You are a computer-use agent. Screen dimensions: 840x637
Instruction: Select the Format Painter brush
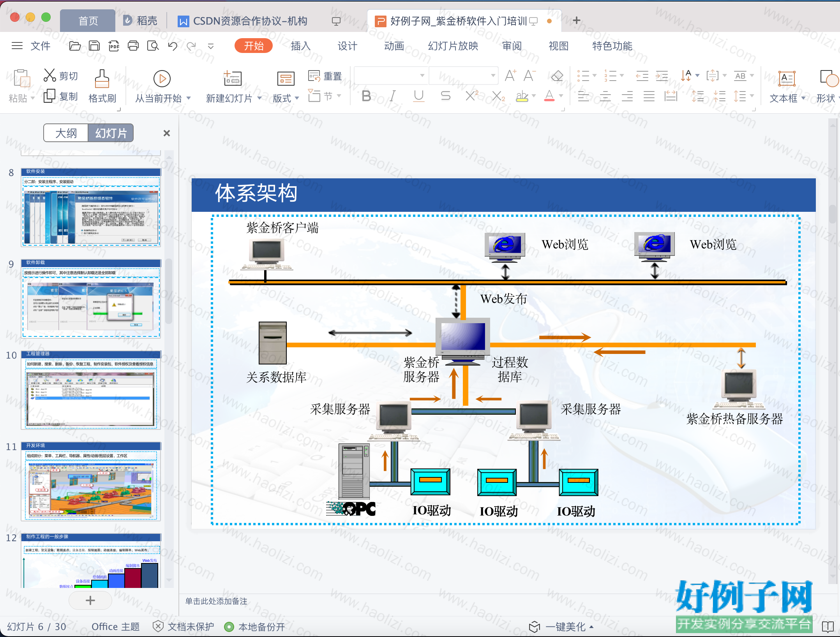tap(102, 79)
